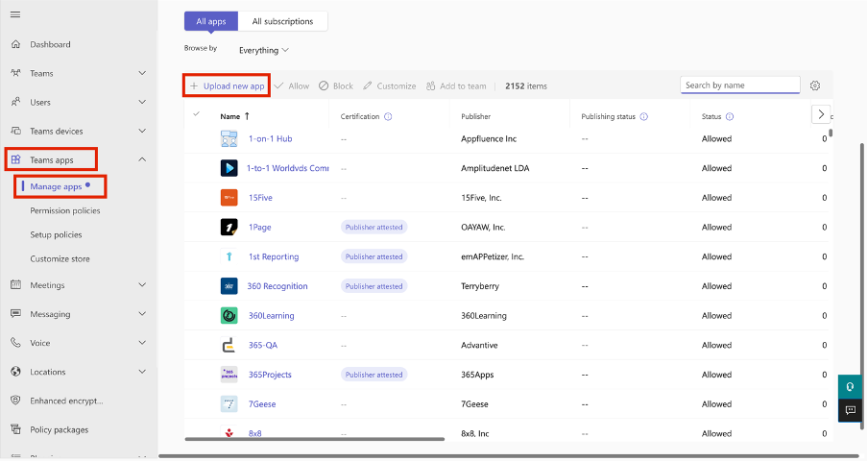Click the 1Page app icon

pos(229,227)
